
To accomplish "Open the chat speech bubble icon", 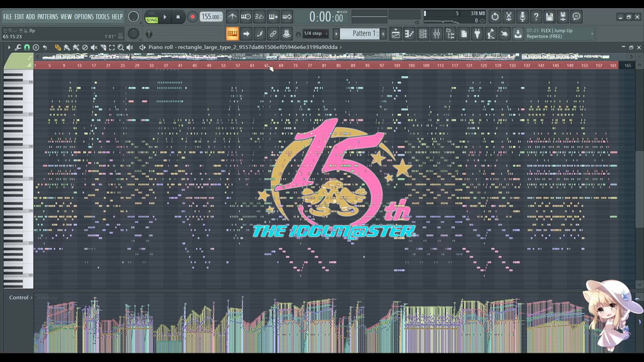I will 577,17.
